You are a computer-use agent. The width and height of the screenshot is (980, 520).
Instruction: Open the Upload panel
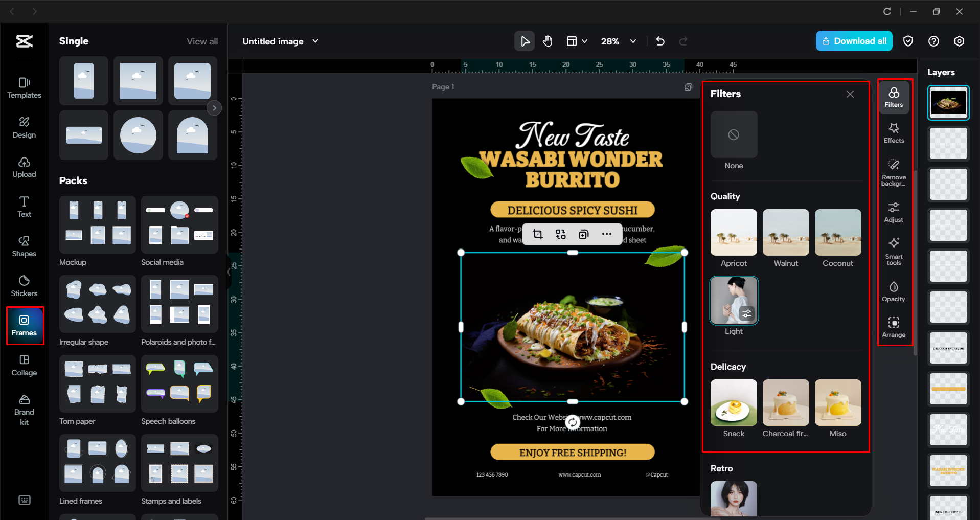(24, 167)
